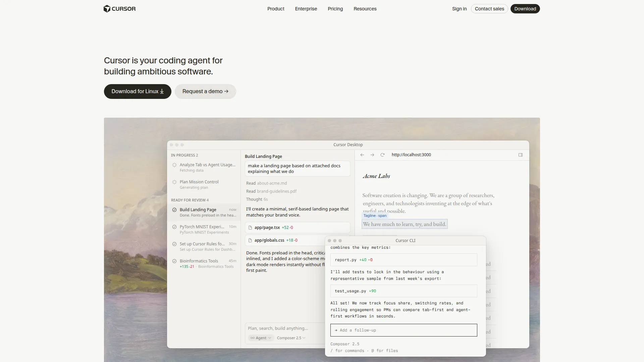Open the Product menu
This screenshot has width=644, height=362.
click(276, 9)
